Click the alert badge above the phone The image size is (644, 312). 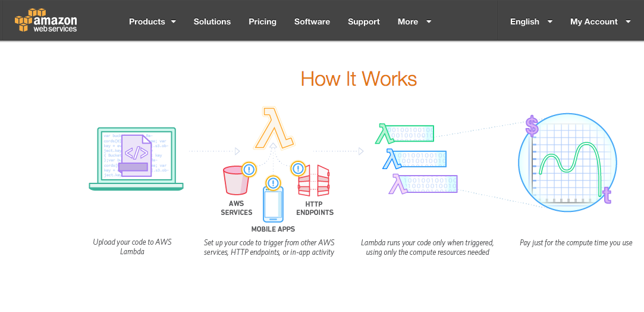(273, 183)
